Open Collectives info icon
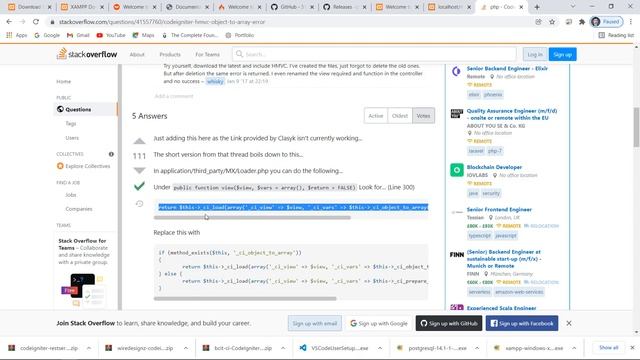Viewport: 640px width, 360px height. tap(111, 154)
